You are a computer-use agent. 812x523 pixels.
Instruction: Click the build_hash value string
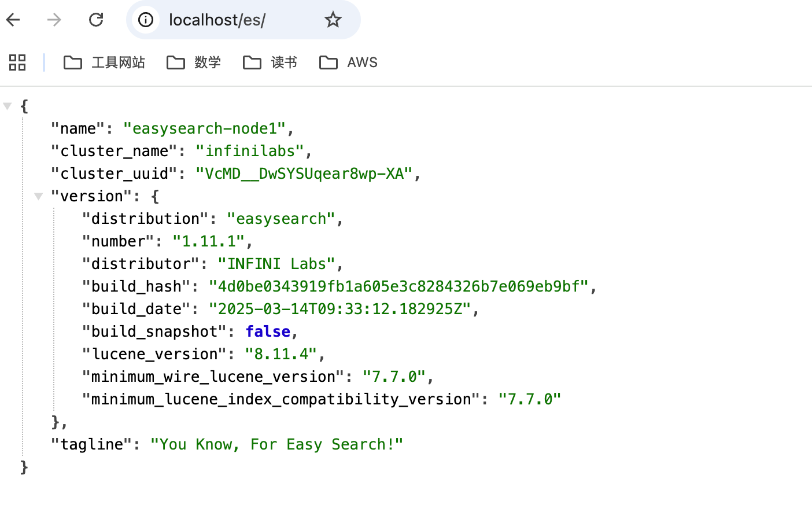398,286
